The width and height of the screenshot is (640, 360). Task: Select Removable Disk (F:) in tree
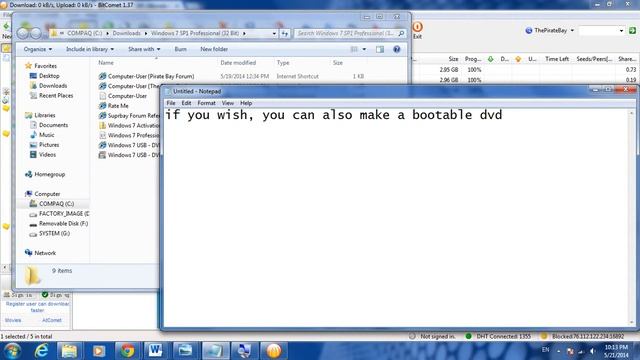click(x=59, y=224)
